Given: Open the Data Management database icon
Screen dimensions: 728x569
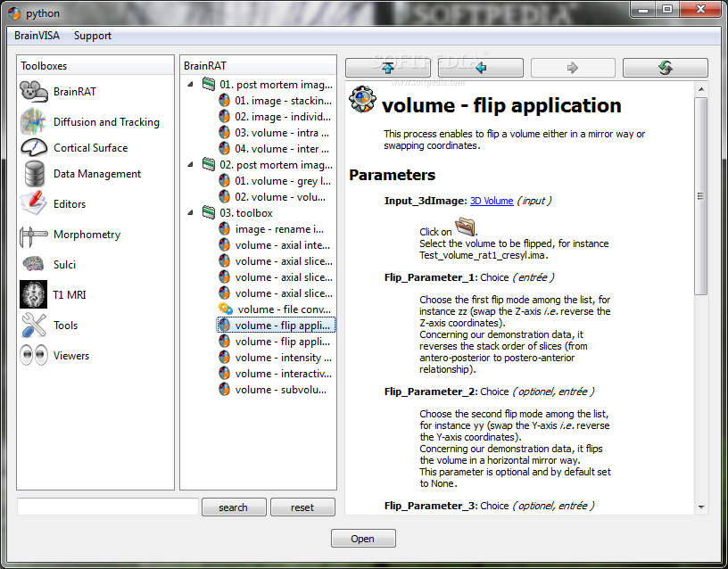Looking at the screenshot, I should (x=35, y=174).
